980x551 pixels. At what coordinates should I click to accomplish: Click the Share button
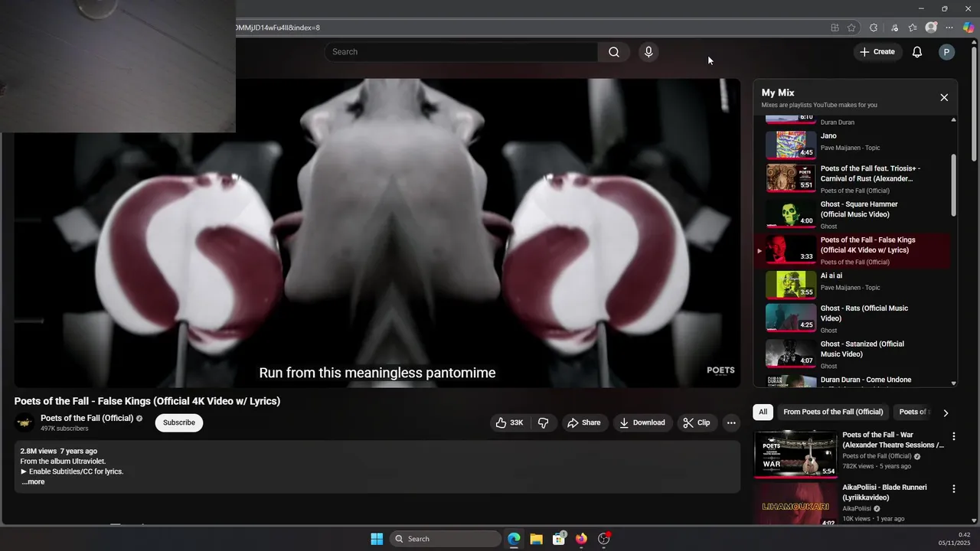click(583, 422)
